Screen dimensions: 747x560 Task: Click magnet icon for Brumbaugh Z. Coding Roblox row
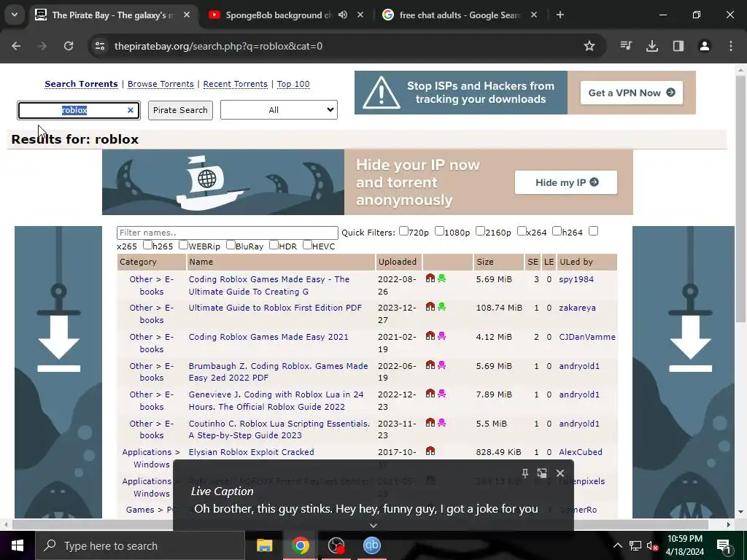click(x=430, y=365)
